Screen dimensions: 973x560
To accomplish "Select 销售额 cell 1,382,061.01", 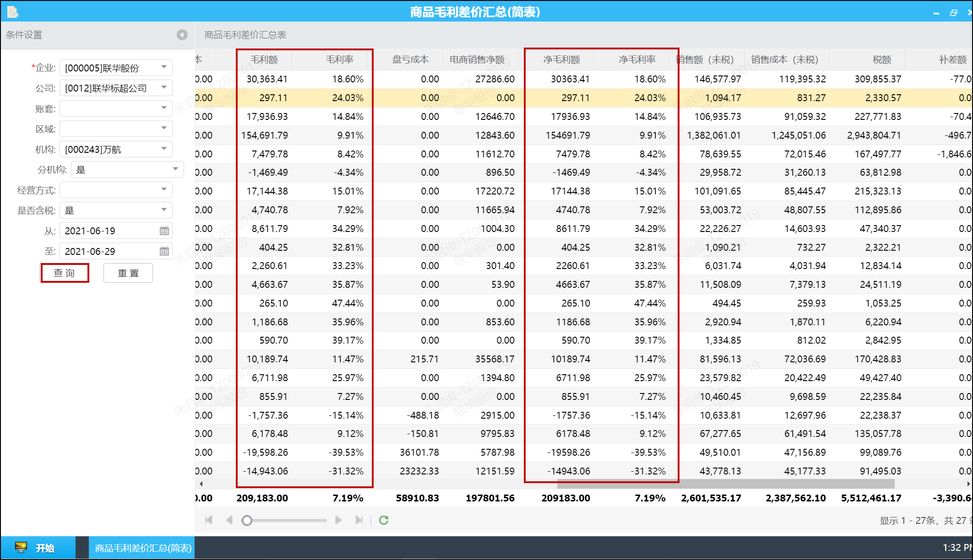I will 714,135.
